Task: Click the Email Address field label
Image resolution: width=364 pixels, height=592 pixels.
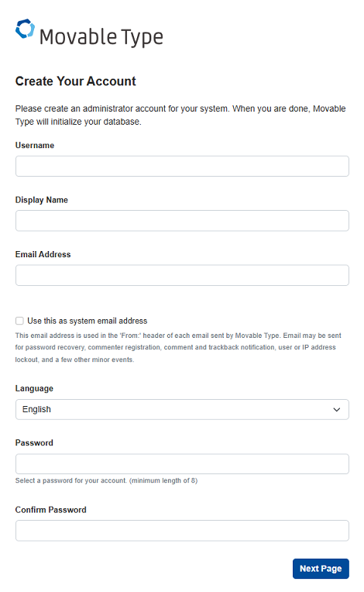Action: pos(43,254)
